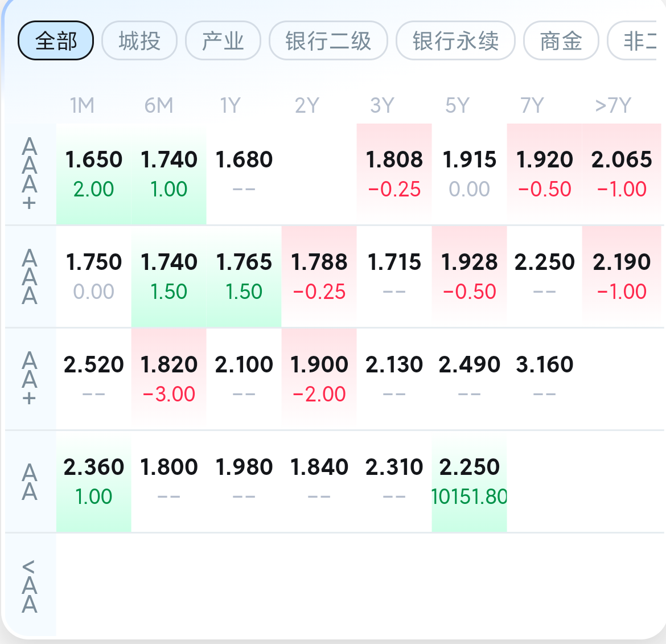Click AA+ 6M cell with -3.00 change
Image resolution: width=666 pixels, height=644 pixels.
click(168, 379)
